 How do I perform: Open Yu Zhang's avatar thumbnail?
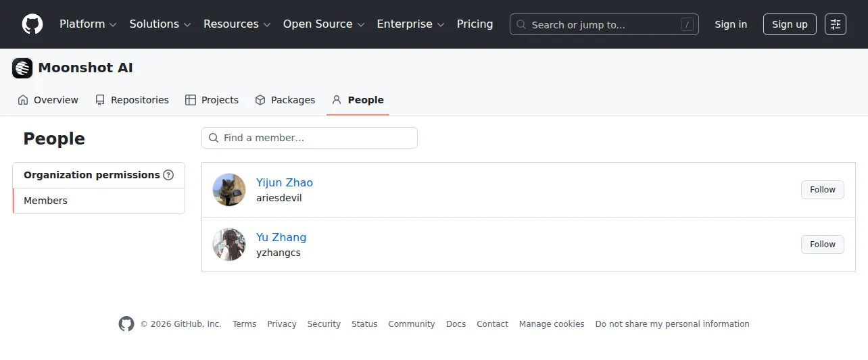[229, 245]
